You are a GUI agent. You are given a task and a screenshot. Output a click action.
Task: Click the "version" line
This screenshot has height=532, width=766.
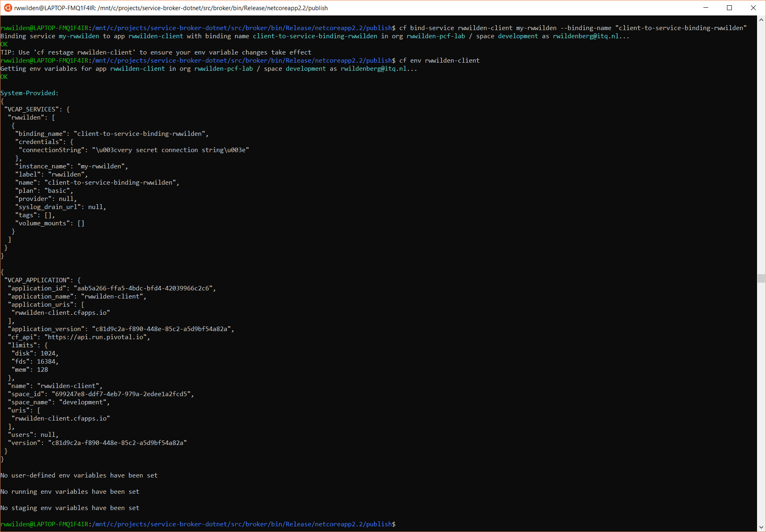97,443
